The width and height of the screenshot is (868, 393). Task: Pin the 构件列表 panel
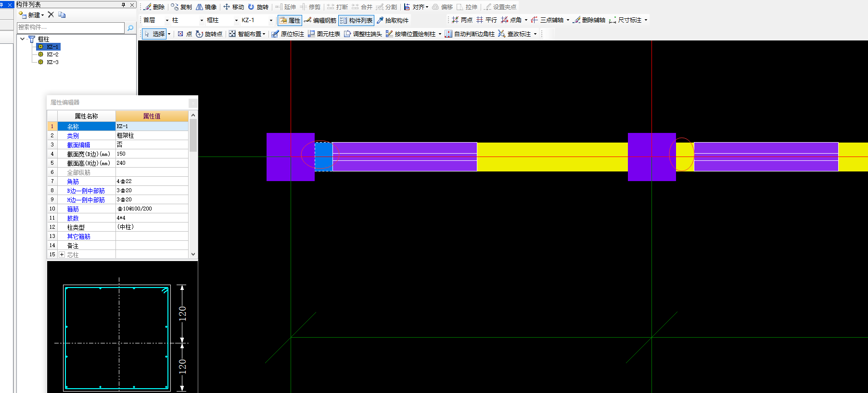tap(124, 5)
